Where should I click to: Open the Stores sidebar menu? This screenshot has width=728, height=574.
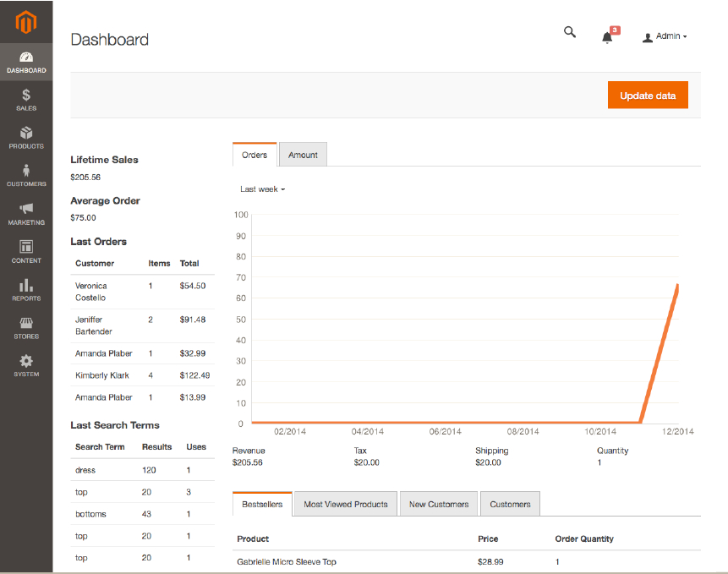(26, 328)
